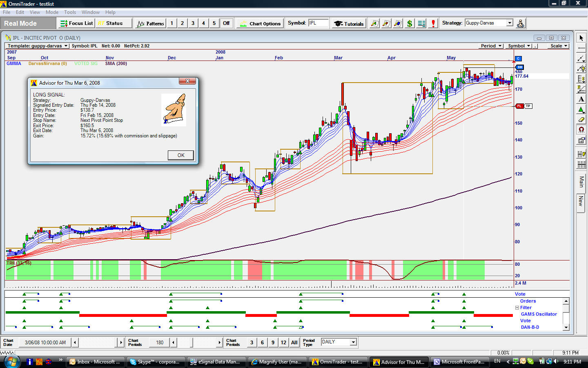Click the TP price label marker
Screen dimensions: 588x368
tap(528, 106)
